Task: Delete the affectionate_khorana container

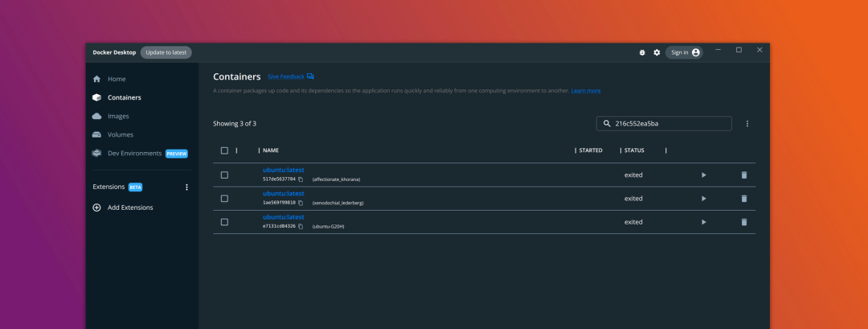Action: tap(744, 175)
